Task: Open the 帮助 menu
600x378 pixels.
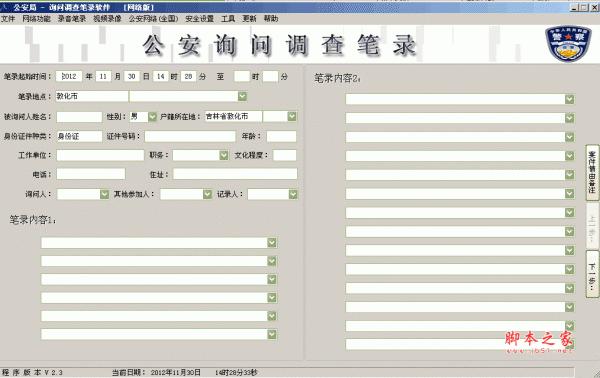Action: (271, 19)
